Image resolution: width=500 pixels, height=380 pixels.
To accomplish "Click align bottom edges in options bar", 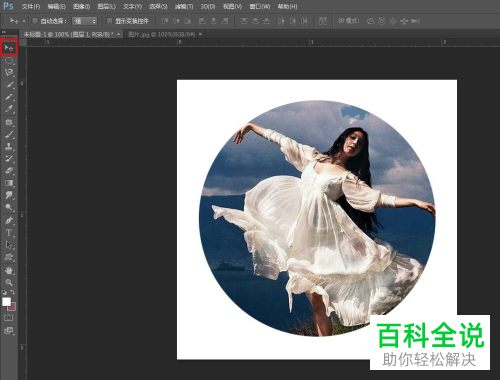I will (x=188, y=21).
